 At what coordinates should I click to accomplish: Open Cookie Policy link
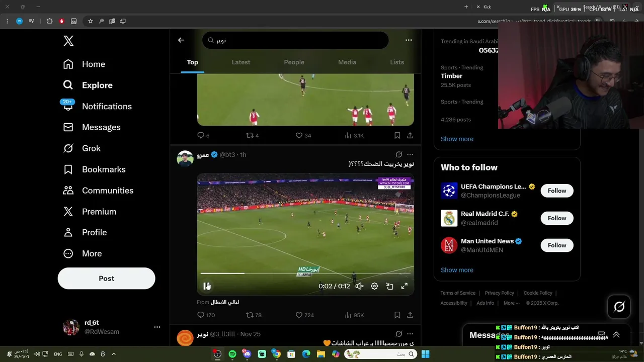tap(538, 293)
